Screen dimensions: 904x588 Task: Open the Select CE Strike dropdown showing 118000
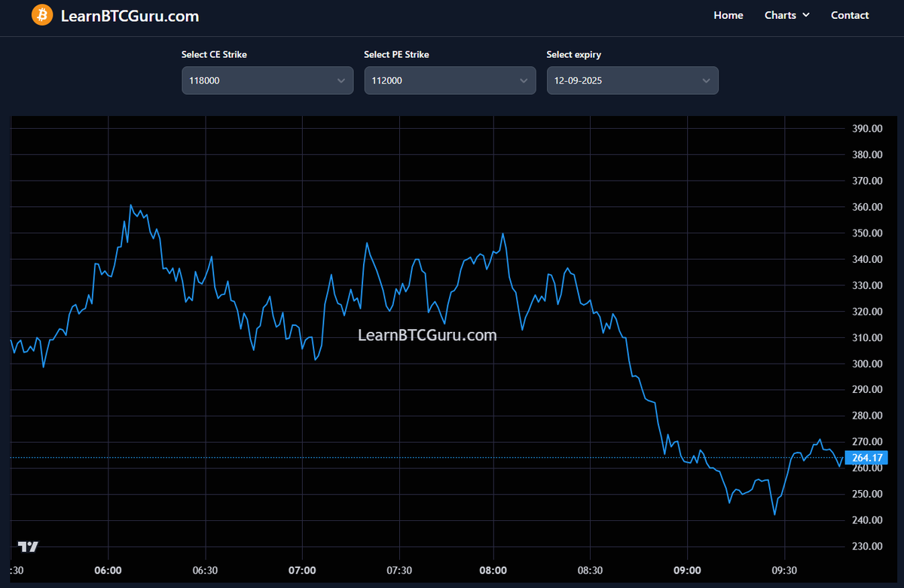tap(267, 80)
